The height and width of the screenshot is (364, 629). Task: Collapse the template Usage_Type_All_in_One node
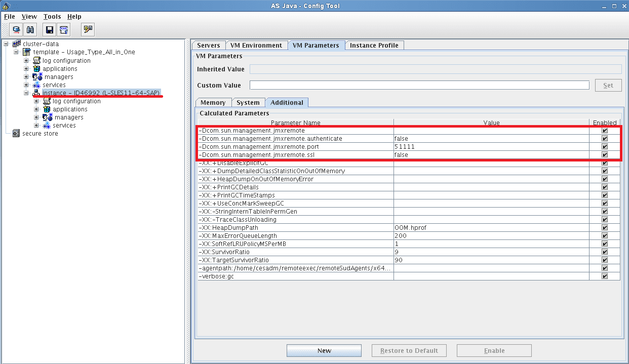tap(16, 52)
